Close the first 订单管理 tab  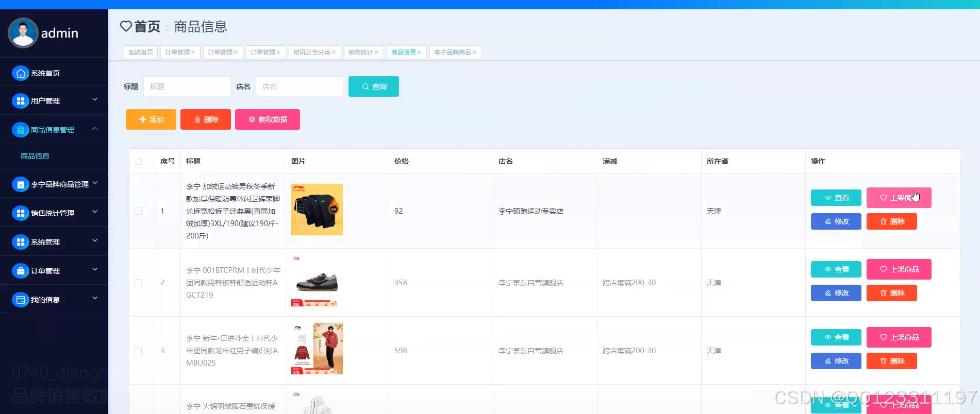point(193,53)
